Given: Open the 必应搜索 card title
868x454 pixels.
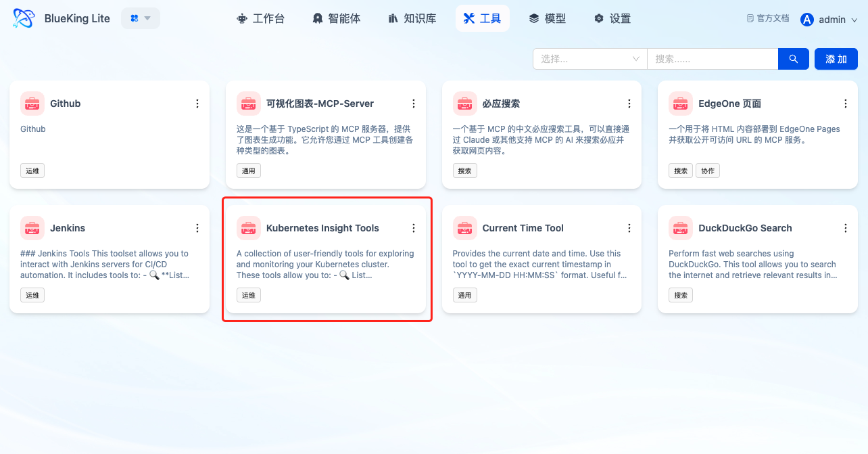Looking at the screenshot, I should (x=501, y=104).
